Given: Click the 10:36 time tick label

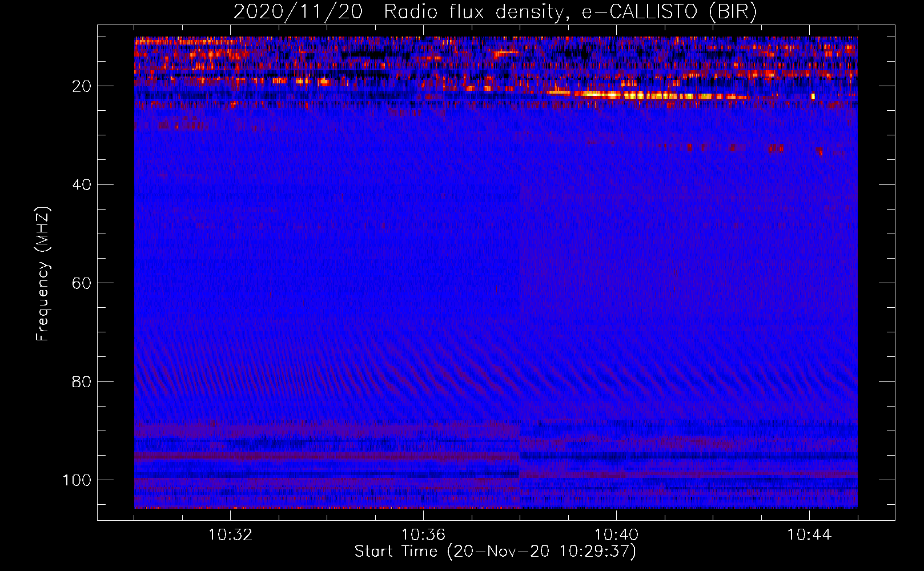Looking at the screenshot, I should (423, 535).
